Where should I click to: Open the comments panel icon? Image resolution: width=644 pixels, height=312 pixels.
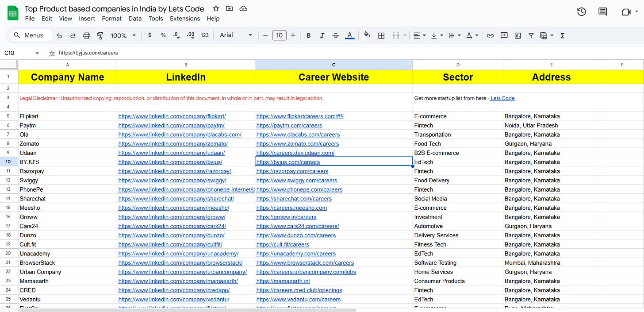(x=603, y=12)
